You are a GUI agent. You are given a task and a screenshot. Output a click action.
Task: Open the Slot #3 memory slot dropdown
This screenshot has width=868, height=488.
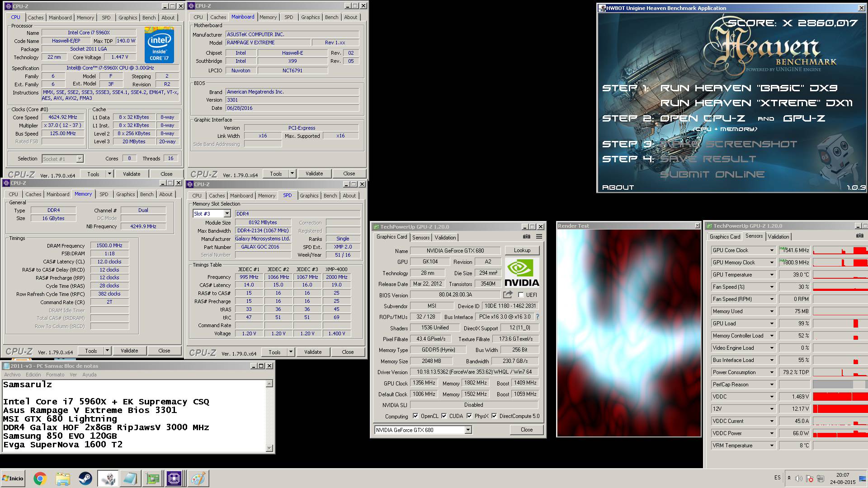[227, 214]
